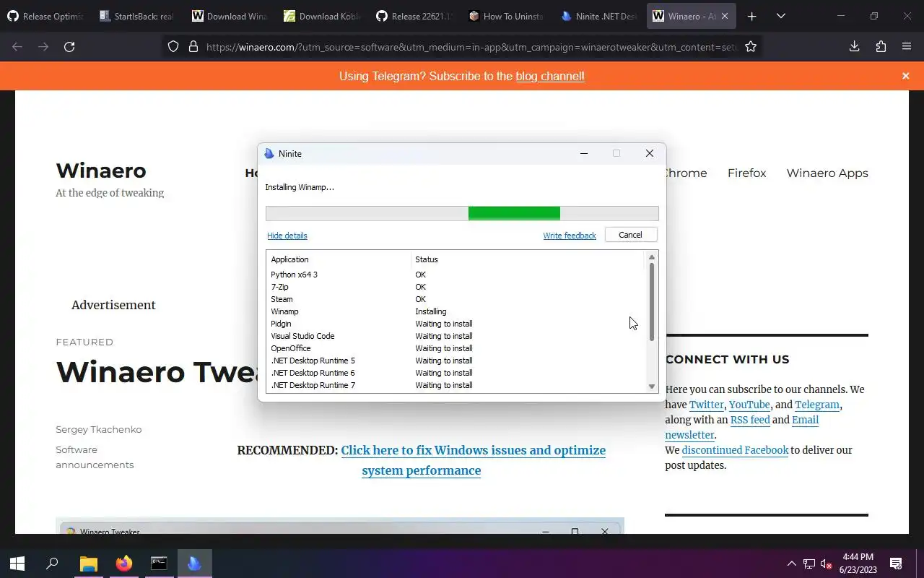The image size is (924, 578).
Task: Open the Firefox menu item on Winaero
Action: pyautogui.click(x=746, y=173)
